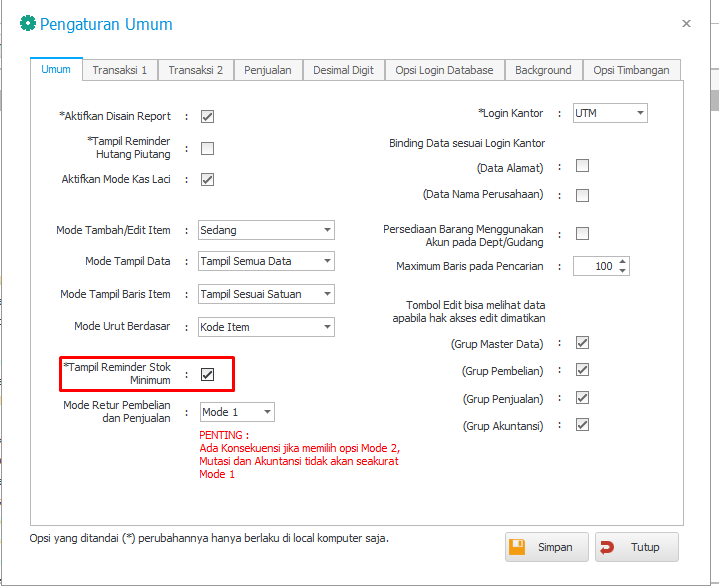Click the red arrow icon on Tutup

(608, 547)
